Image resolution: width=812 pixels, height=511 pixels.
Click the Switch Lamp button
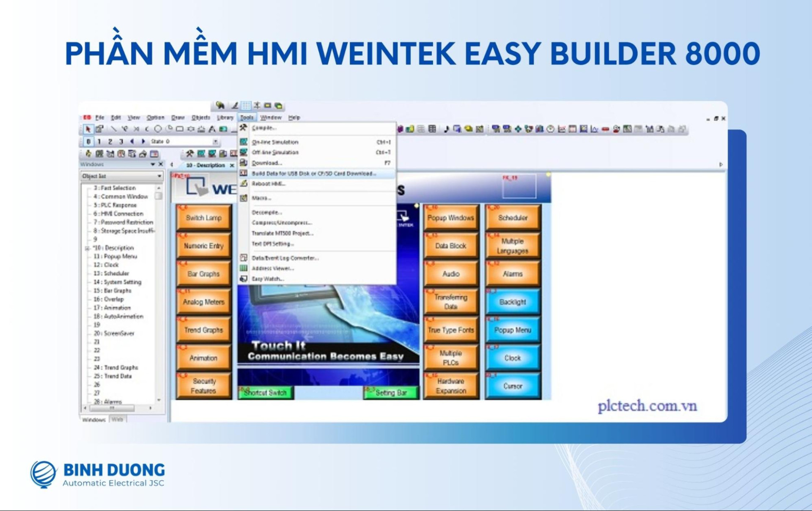(204, 218)
